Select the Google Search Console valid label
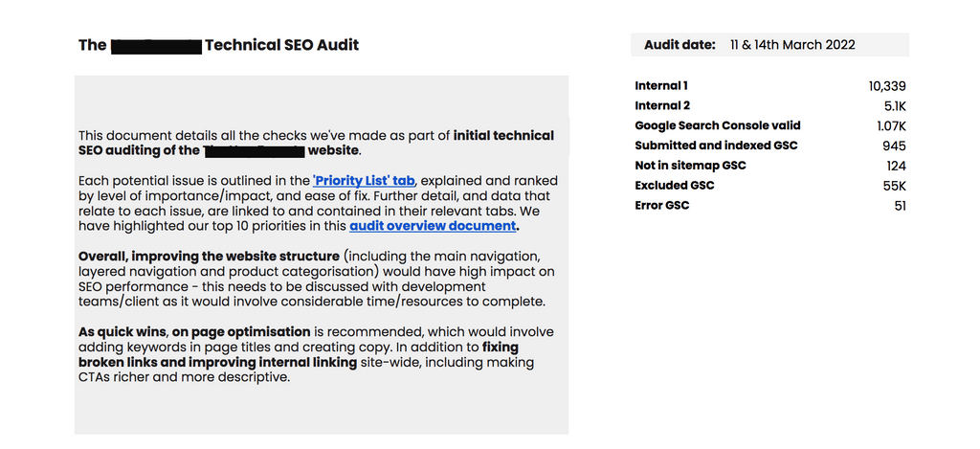Viewport: 980px width, 449px height. point(718,125)
